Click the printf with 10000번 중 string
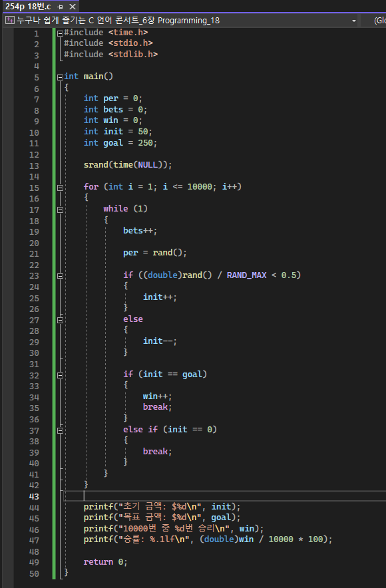The width and height of the screenshot is (386, 588). coord(174,529)
